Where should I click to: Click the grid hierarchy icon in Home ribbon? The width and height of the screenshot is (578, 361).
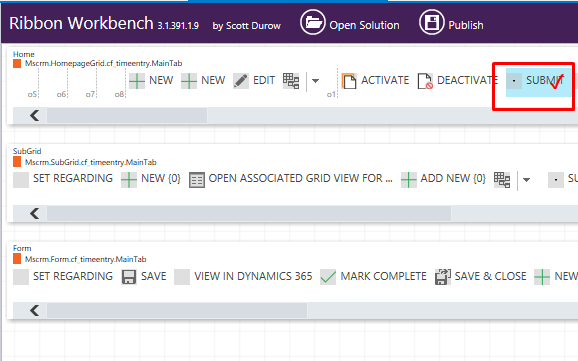pos(291,81)
